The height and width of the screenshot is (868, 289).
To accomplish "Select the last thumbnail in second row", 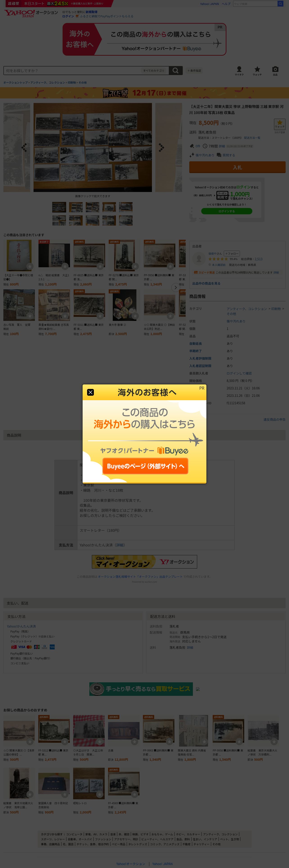I will point(126,220).
